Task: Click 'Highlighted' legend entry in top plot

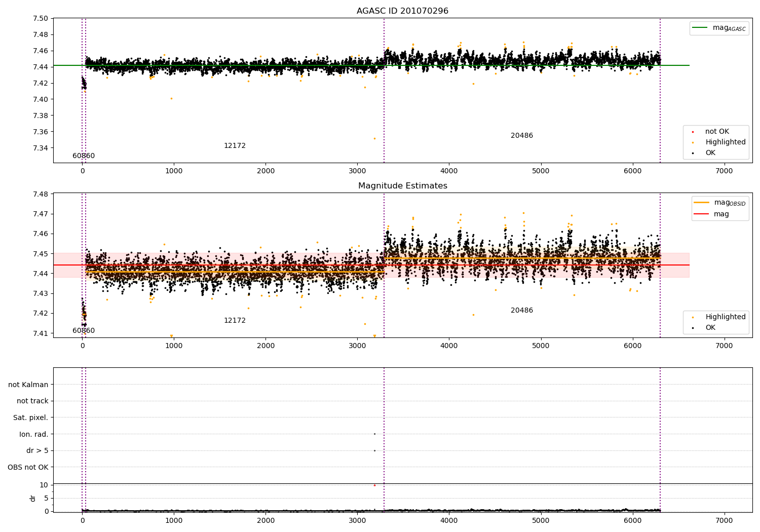Action: (x=725, y=142)
